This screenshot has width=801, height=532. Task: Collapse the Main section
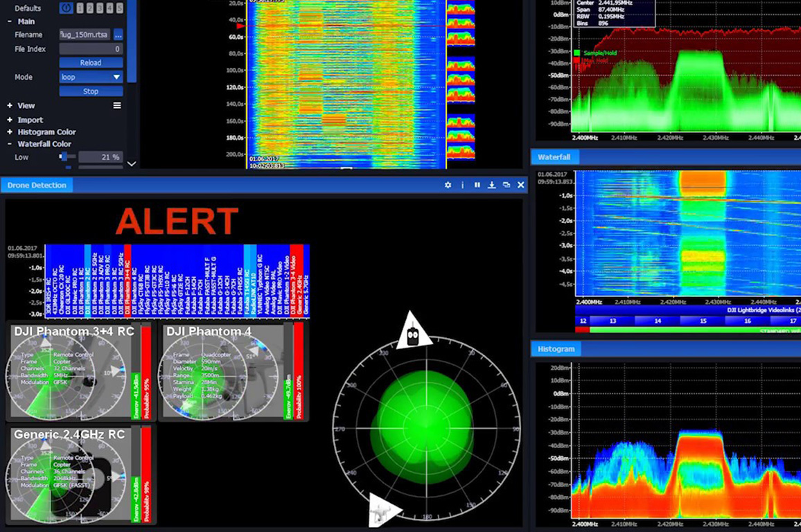click(x=10, y=21)
